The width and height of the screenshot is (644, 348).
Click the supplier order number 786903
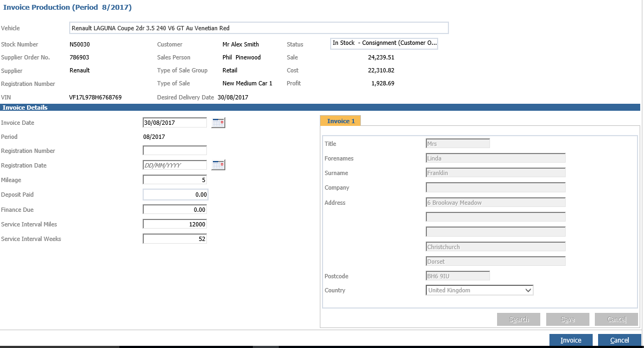79,57
